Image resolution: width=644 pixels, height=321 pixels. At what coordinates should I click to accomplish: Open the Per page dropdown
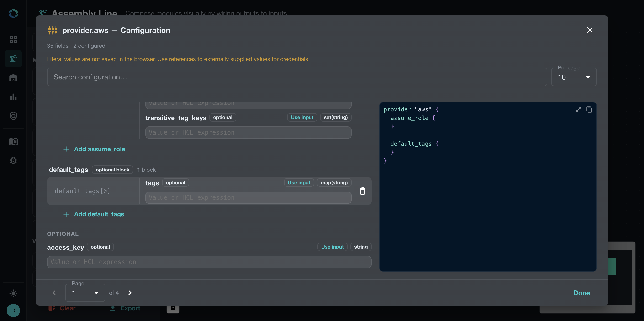(574, 77)
